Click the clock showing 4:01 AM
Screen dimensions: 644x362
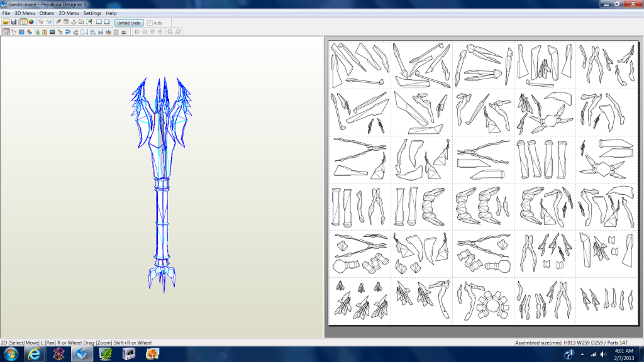point(624,354)
